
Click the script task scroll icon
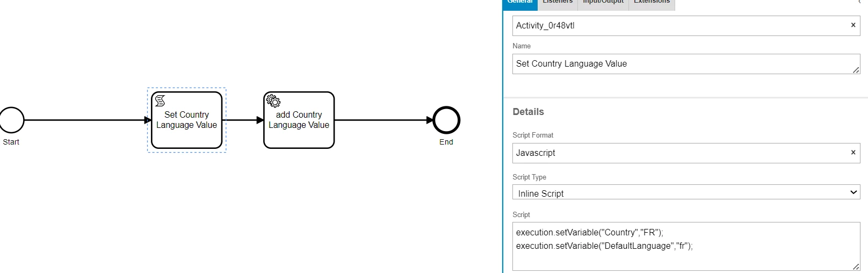click(x=160, y=101)
